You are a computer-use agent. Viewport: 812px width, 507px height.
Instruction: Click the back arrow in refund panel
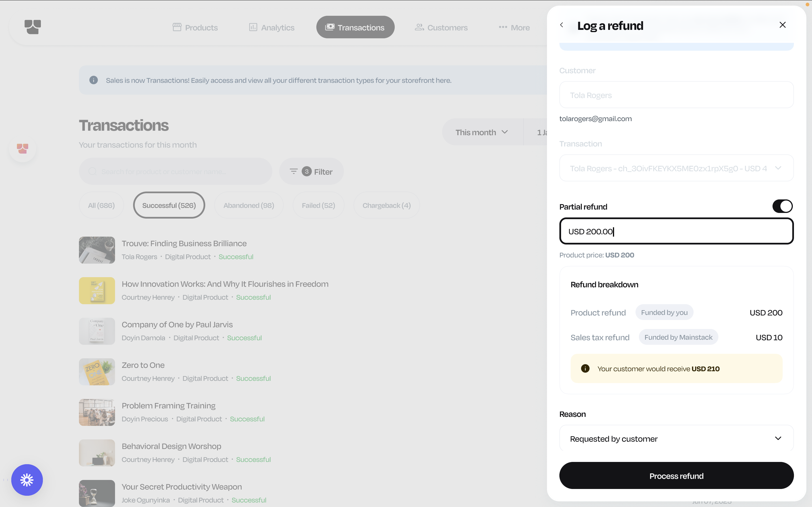coord(562,25)
